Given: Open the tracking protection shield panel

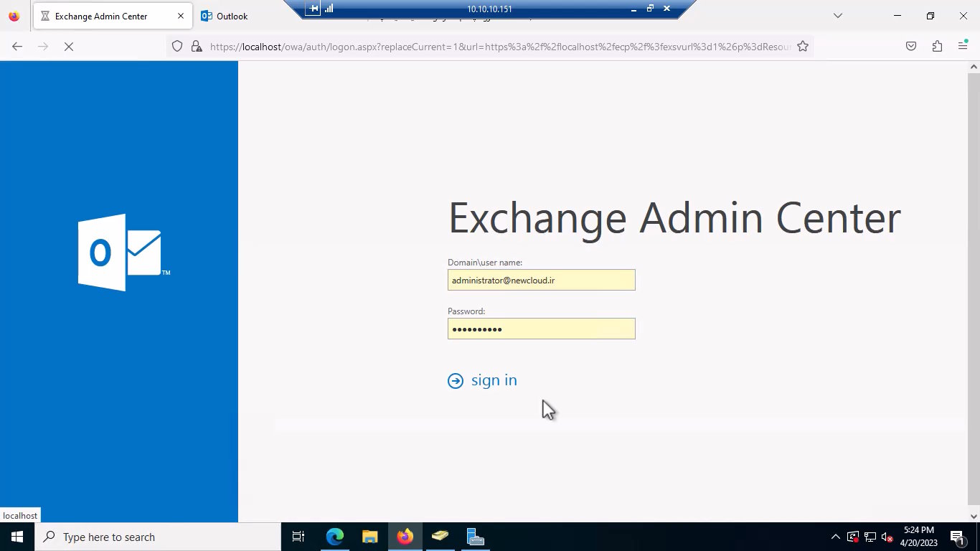Looking at the screenshot, I should [x=177, y=47].
